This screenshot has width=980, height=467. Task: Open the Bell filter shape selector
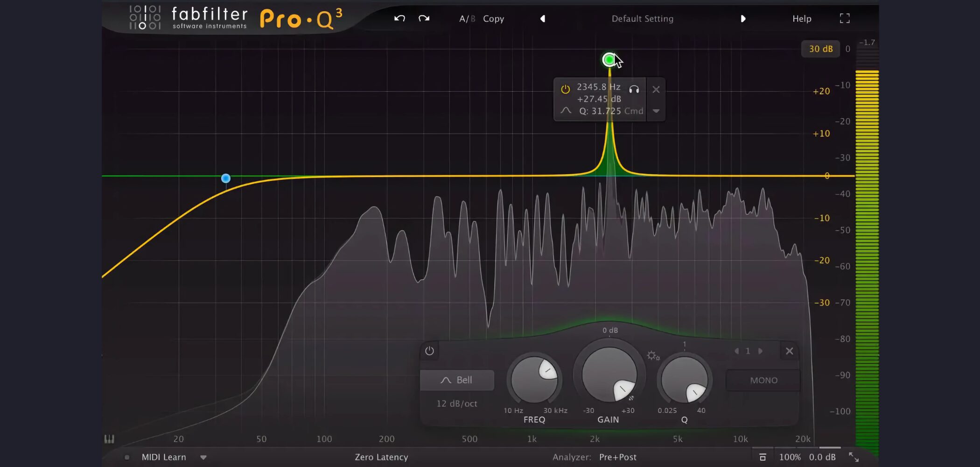pyautogui.click(x=457, y=380)
